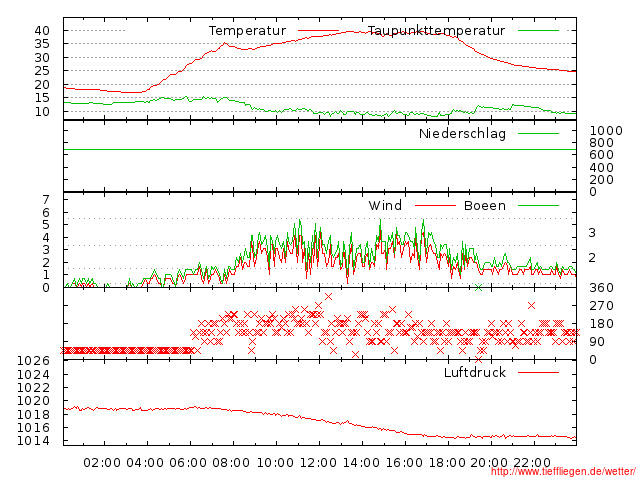Click the green X marker on wind direction chart

(479, 288)
